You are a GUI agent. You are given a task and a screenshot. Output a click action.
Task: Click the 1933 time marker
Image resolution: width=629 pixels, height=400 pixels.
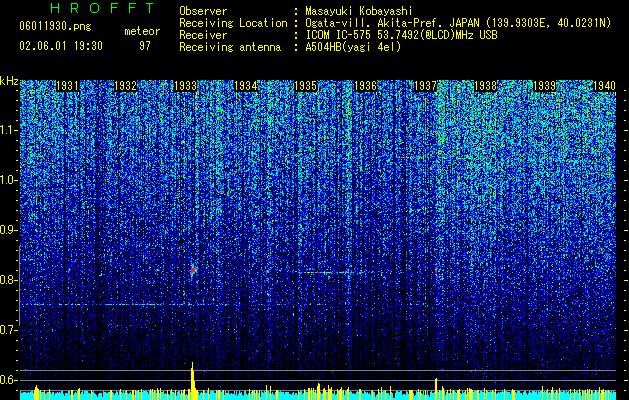(x=186, y=86)
